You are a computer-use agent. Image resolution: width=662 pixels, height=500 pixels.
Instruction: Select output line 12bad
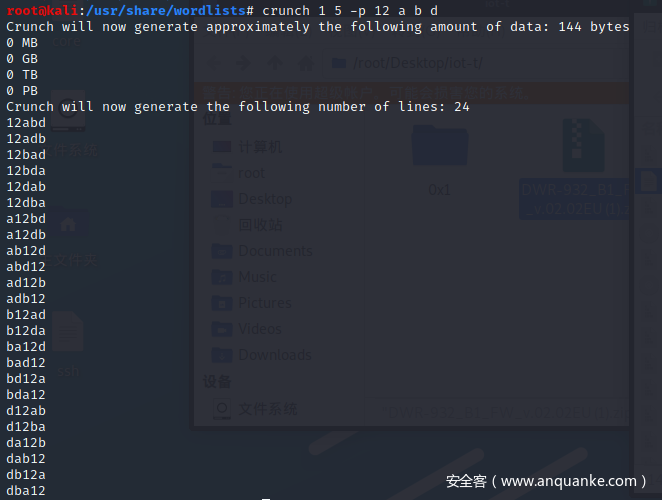pyautogui.click(x=26, y=155)
